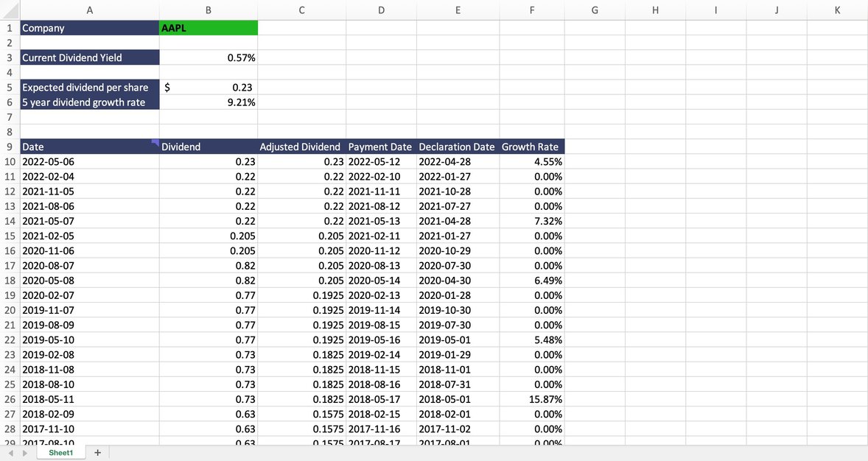Select the 15.87% Growth Rate cell
This screenshot has height=461, width=868.
[531, 399]
